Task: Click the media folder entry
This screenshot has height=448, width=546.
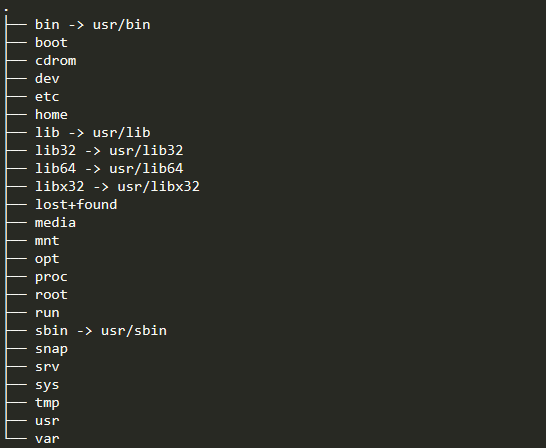Action: click(x=55, y=222)
